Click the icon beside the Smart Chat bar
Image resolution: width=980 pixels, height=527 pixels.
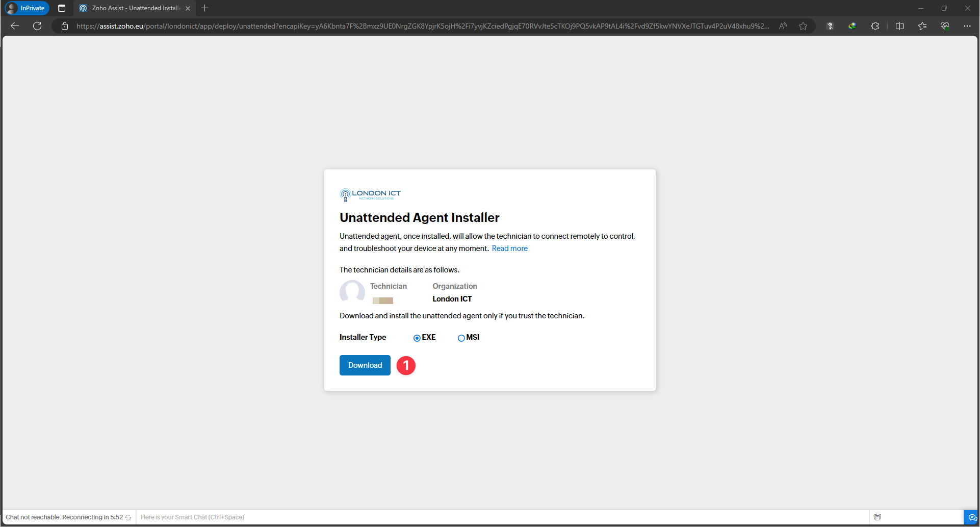(x=877, y=517)
